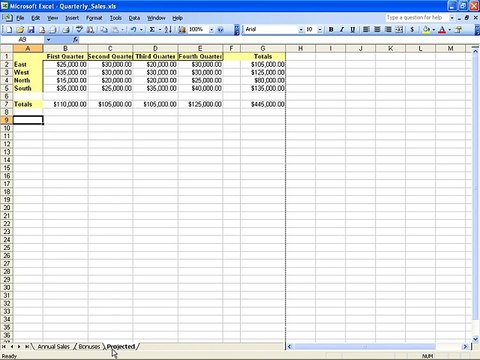
Task: Launch the Chart Wizard
Action: (182, 30)
